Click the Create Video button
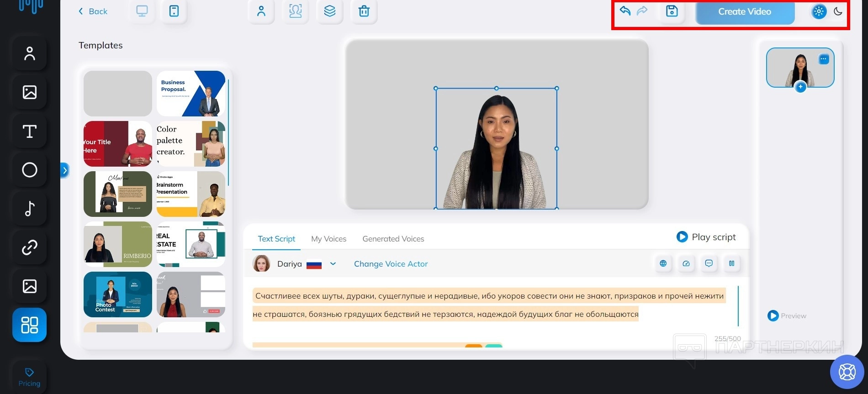This screenshot has width=868, height=394. click(744, 12)
